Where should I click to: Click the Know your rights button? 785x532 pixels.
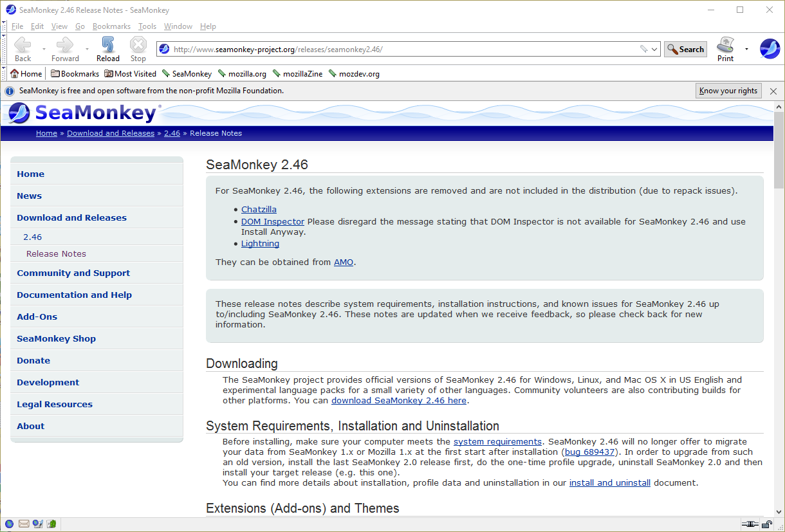(728, 91)
